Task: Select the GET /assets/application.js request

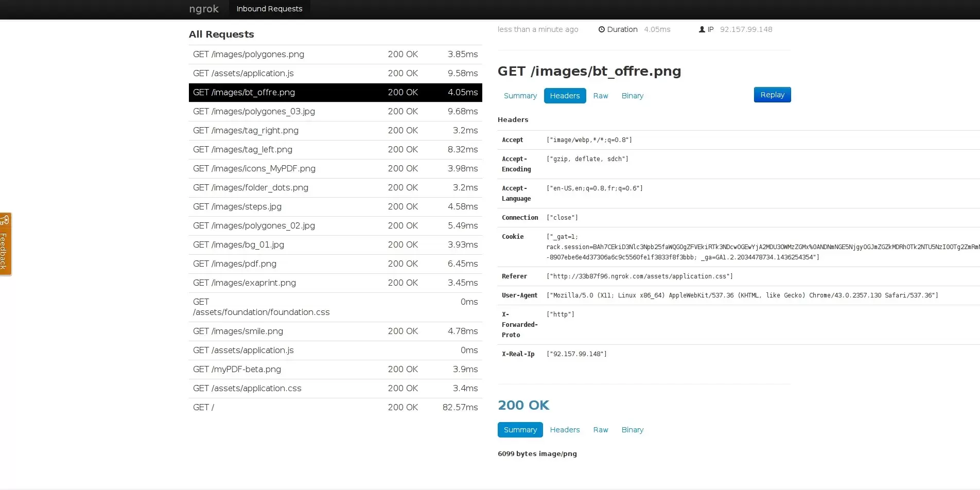Action: coord(335,73)
